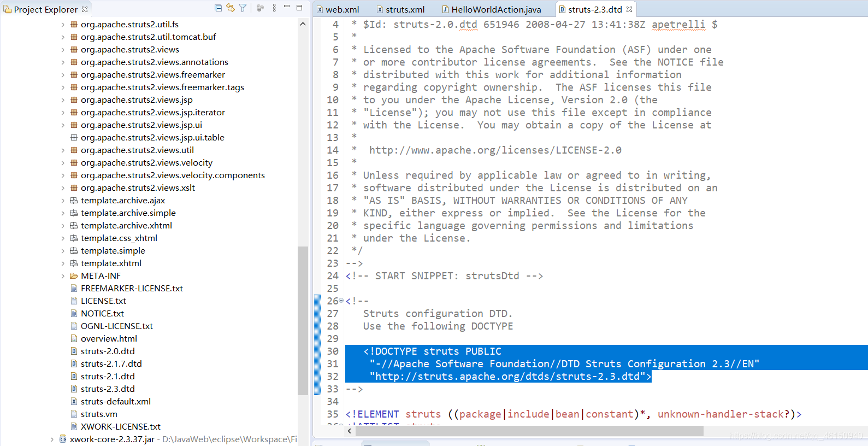This screenshot has width=868, height=446.
Task: Open NOTICE.txt in the tree
Action: tap(102, 313)
